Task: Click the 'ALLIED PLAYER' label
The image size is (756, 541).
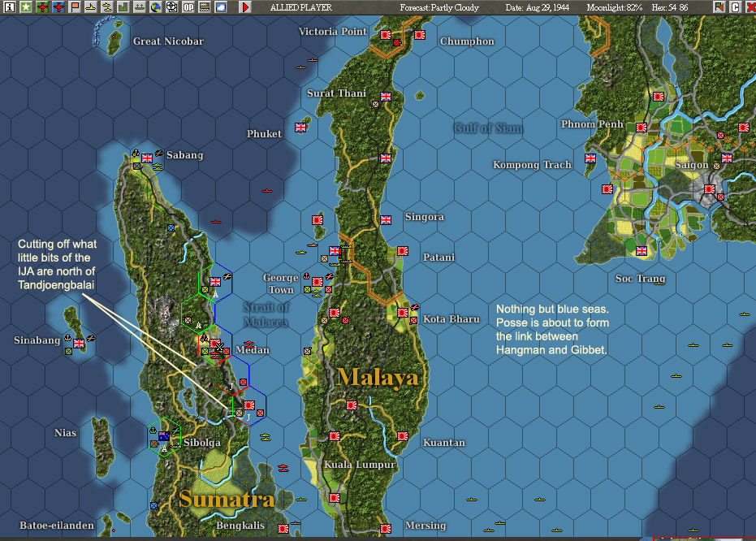Action: (300, 7)
